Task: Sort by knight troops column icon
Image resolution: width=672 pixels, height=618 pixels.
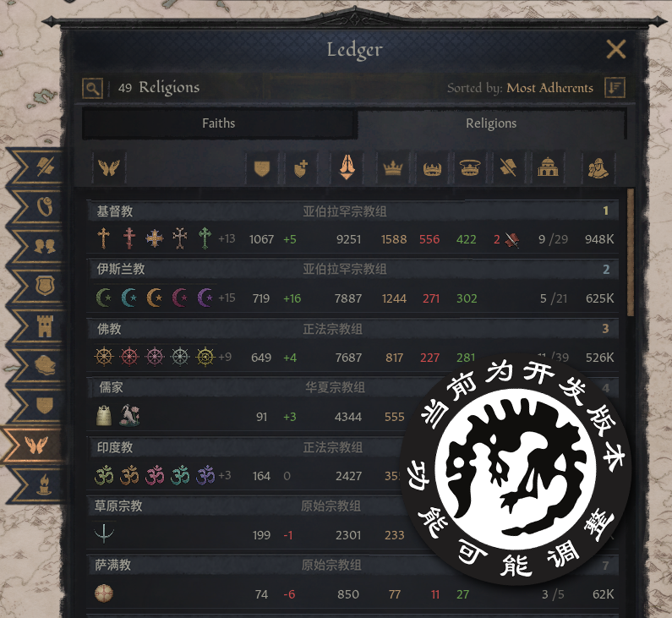Action: coord(598,167)
